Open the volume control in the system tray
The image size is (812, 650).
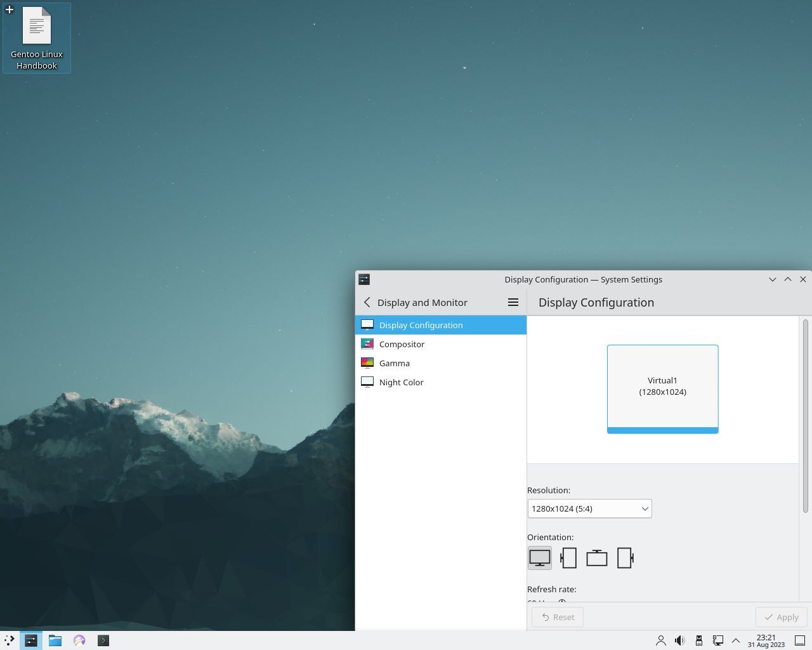click(x=679, y=640)
